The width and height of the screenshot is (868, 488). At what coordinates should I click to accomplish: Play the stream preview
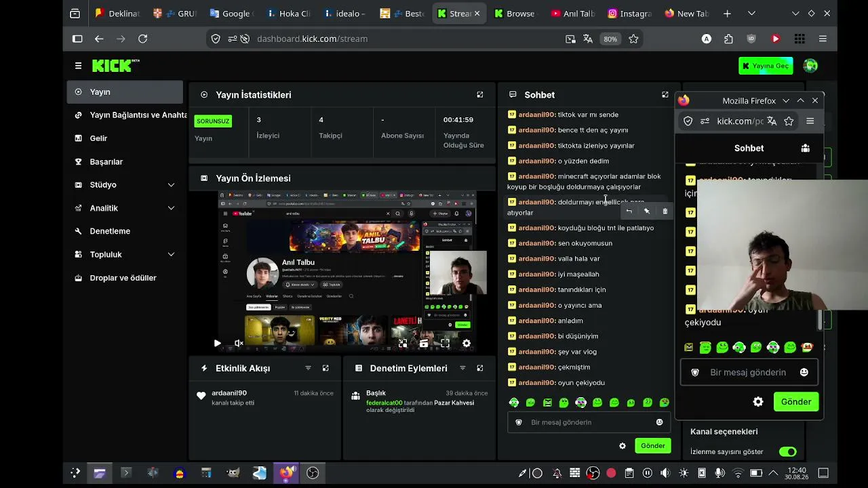(217, 344)
